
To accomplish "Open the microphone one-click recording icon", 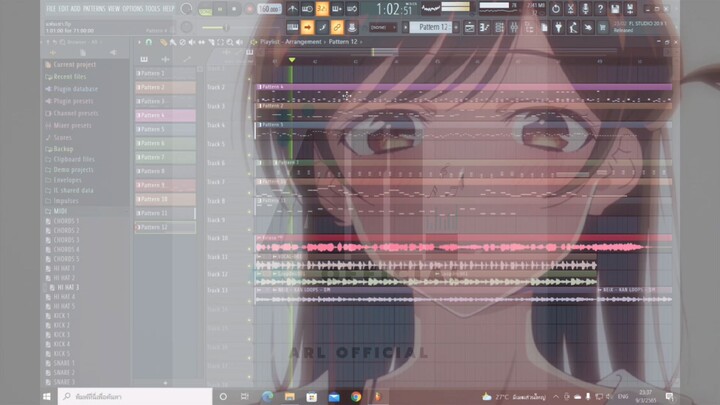I will pos(585,8).
